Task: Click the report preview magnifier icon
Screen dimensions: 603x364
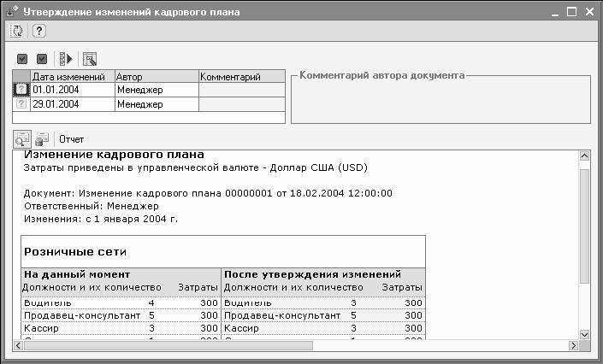Action: pos(22,139)
